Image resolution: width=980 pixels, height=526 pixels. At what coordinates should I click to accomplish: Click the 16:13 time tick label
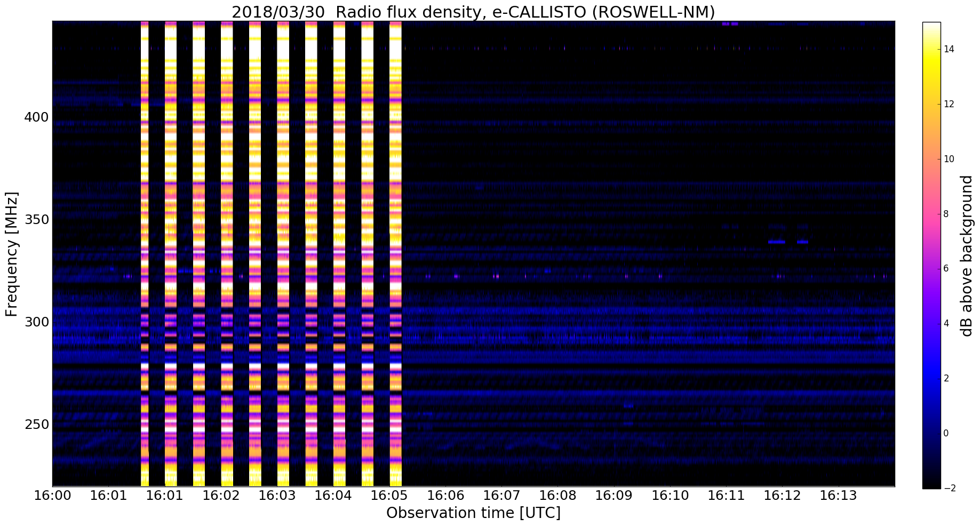pos(838,496)
